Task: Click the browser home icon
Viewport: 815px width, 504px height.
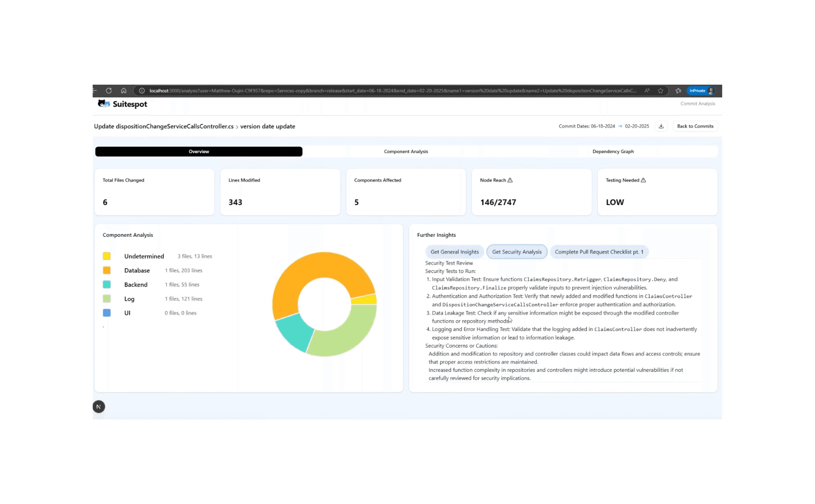Action: pos(124,91)
